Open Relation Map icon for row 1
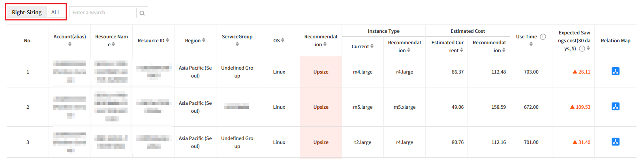Viewport: 644px width, 159px height. [x=615, y=72]
